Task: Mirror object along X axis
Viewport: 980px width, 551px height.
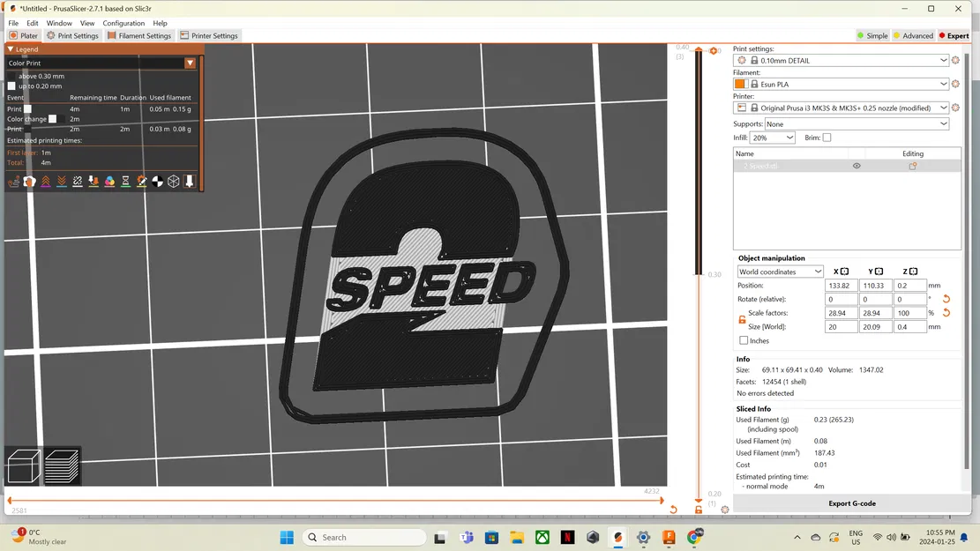Action: pos(844,272)
